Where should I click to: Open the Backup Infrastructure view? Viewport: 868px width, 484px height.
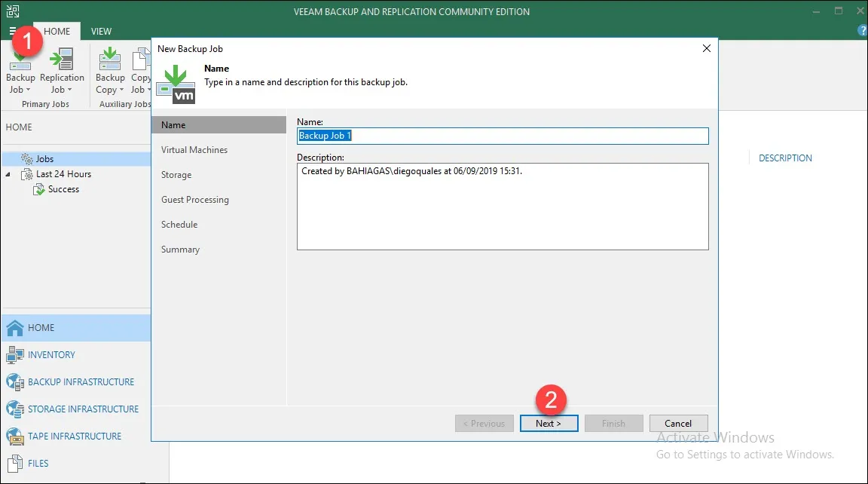tap(81, 381)
